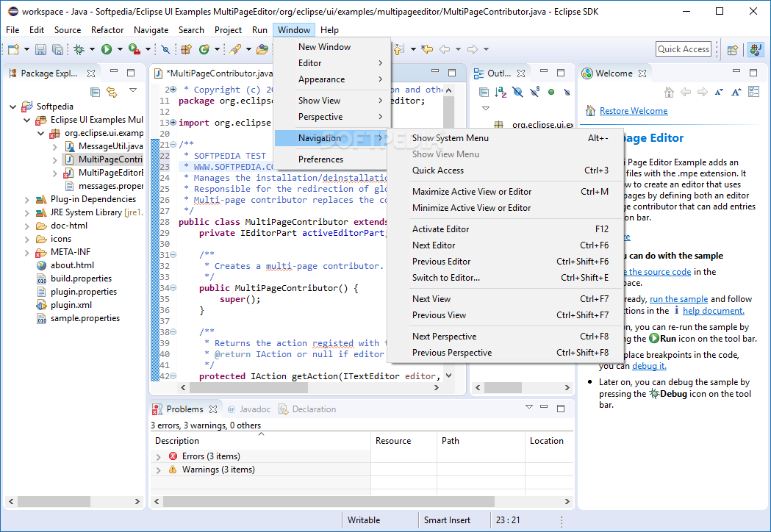Expand the Warnings (3 items) row
Viewport: 771px width, 532px height.
[x=158, y=470]
